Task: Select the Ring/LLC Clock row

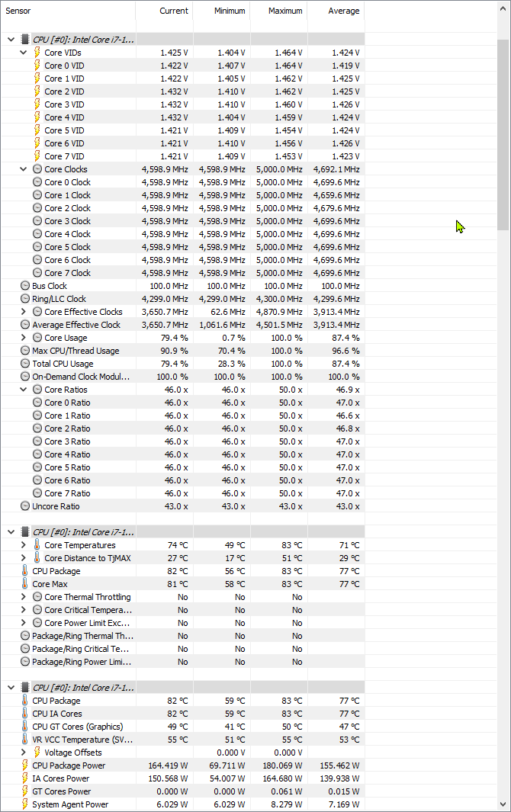Action: (59, 299)
